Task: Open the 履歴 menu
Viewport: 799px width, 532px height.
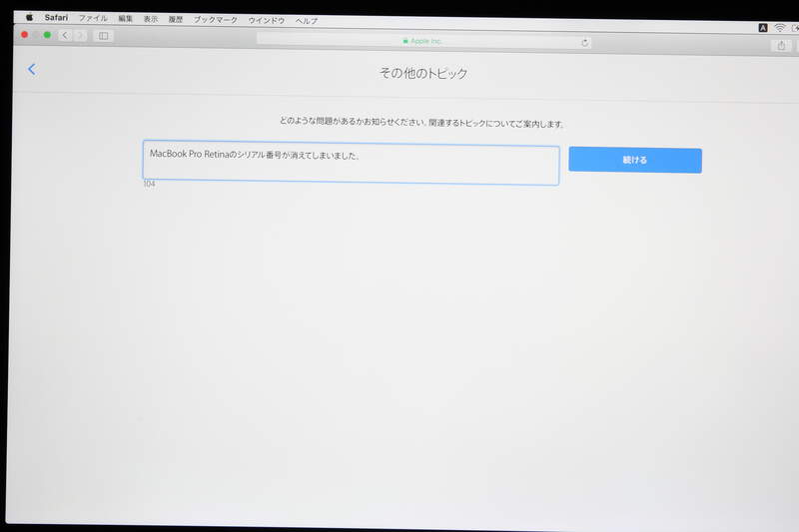Action: coord(176,19)
